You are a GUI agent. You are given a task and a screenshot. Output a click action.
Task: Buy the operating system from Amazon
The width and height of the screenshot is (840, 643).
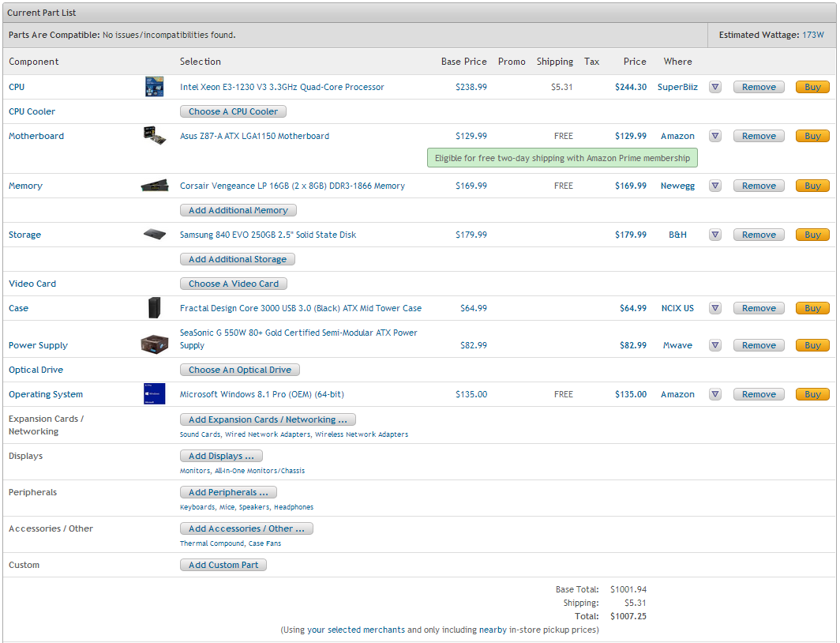pos(812,394)
